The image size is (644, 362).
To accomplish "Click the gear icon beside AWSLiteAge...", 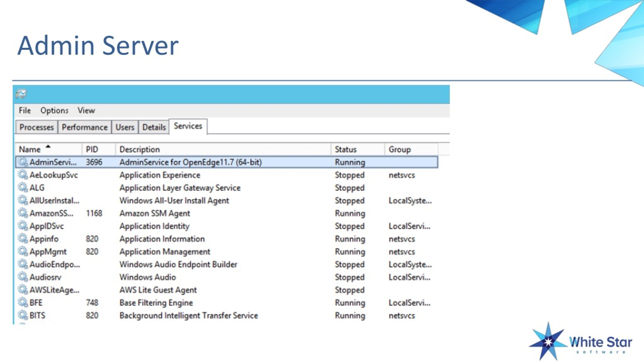I will point(23,290).
